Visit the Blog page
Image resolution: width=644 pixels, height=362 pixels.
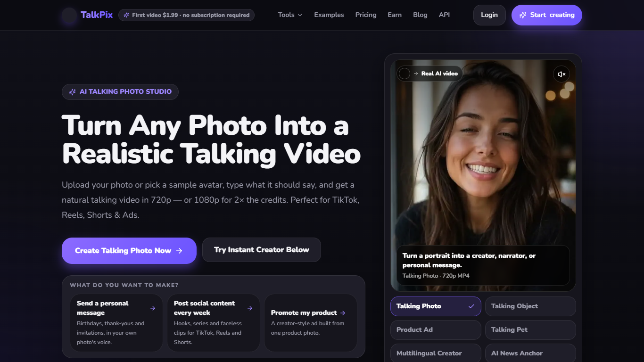click(420, 15)
